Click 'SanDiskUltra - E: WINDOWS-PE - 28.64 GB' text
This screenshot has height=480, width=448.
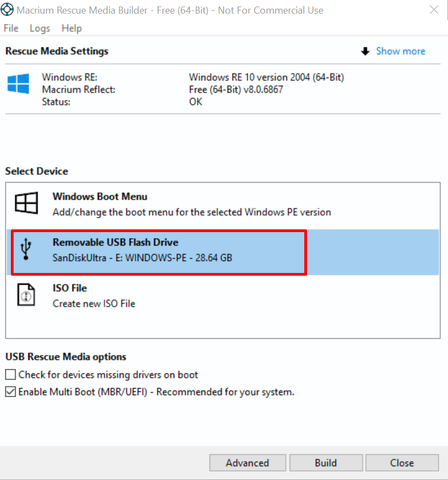(142, 258)
